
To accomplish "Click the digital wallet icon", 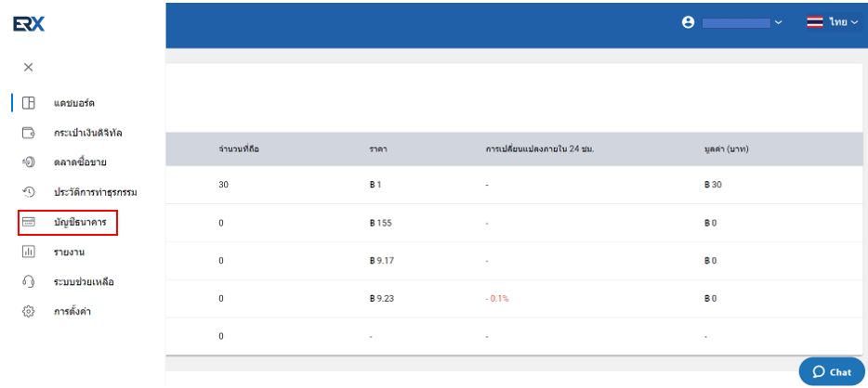I will [x=28, y=134].
